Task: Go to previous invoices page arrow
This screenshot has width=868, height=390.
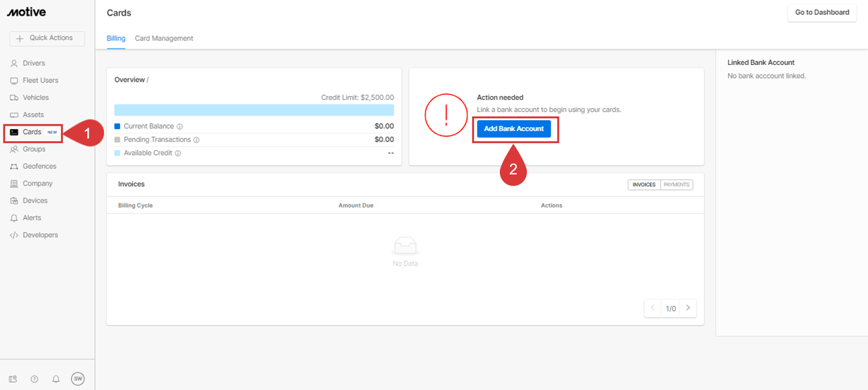Action: [x=653, y=308]
